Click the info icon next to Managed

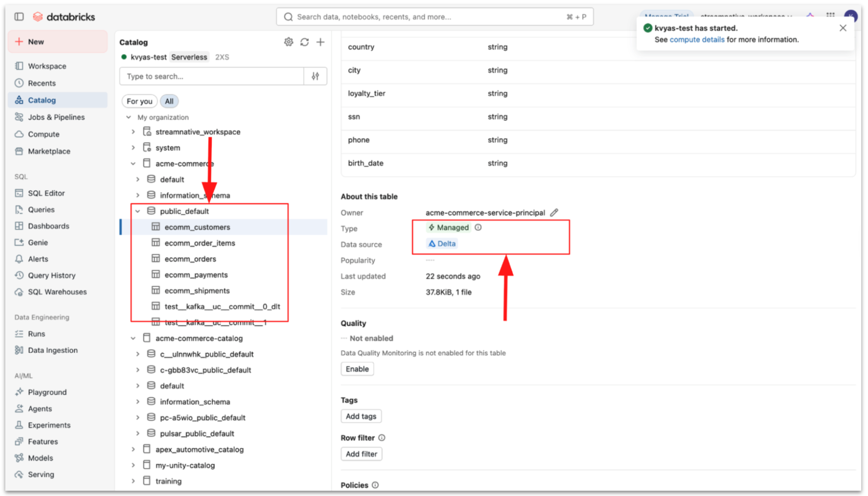tap(478, 227)
